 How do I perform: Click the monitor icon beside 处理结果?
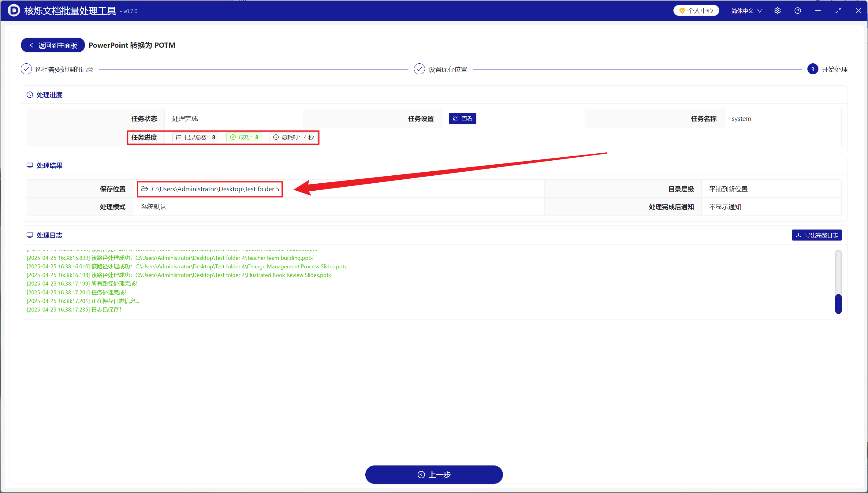[30, 166]
